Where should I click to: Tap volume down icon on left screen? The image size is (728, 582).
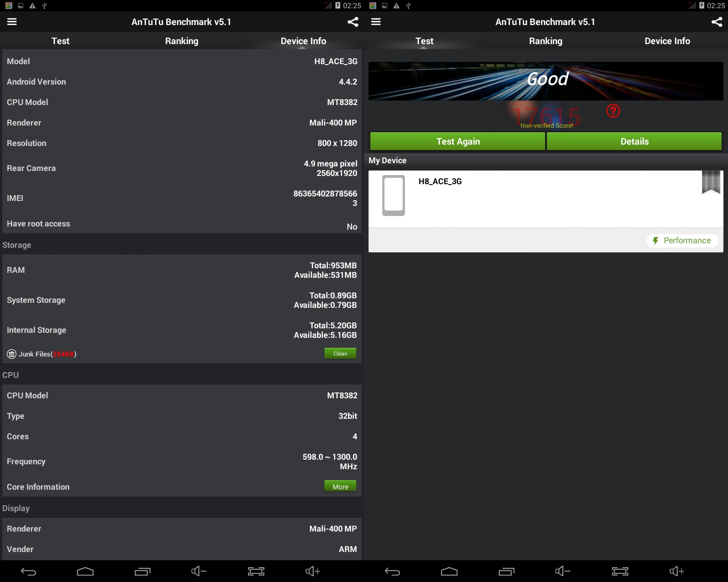[199, 571]
